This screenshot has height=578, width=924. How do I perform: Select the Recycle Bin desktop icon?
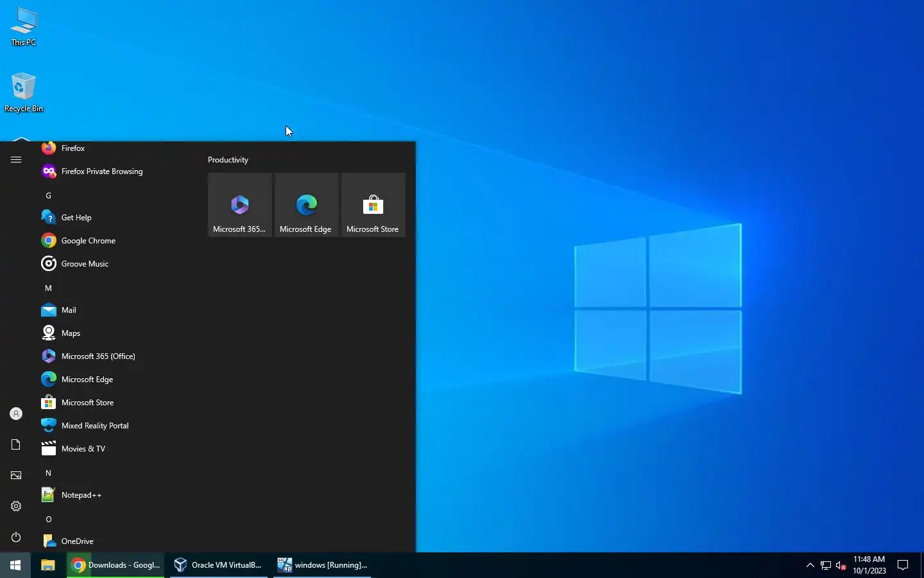tap(24, 92)
